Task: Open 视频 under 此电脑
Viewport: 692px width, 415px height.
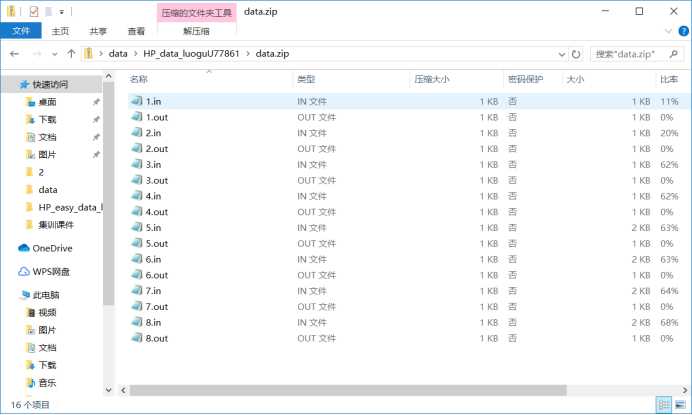Action: click(x=47, y=313)
